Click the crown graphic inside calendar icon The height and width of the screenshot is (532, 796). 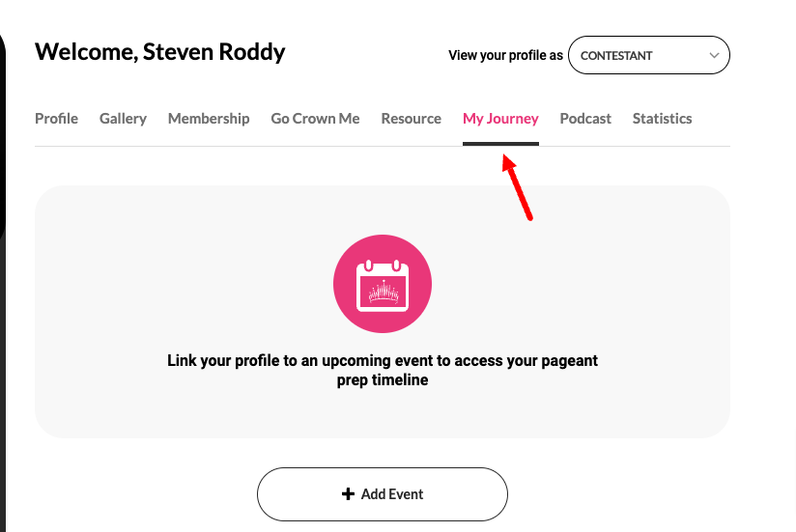pyautogui.click(x=384, y=293)
